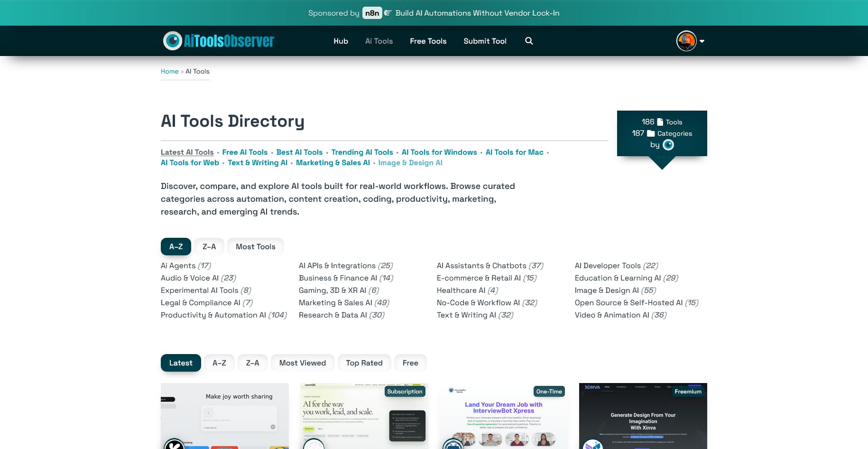Open the Image & Design AI quick link

pos(410,163)
